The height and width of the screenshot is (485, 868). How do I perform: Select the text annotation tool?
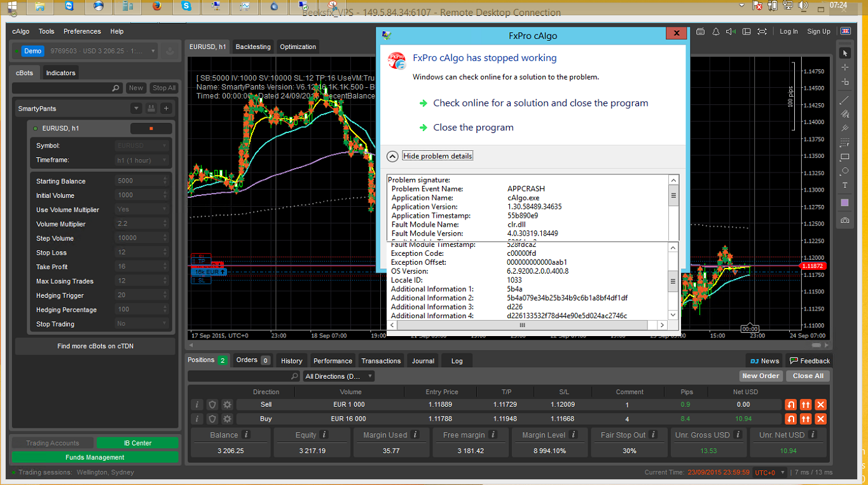[845, 185]
